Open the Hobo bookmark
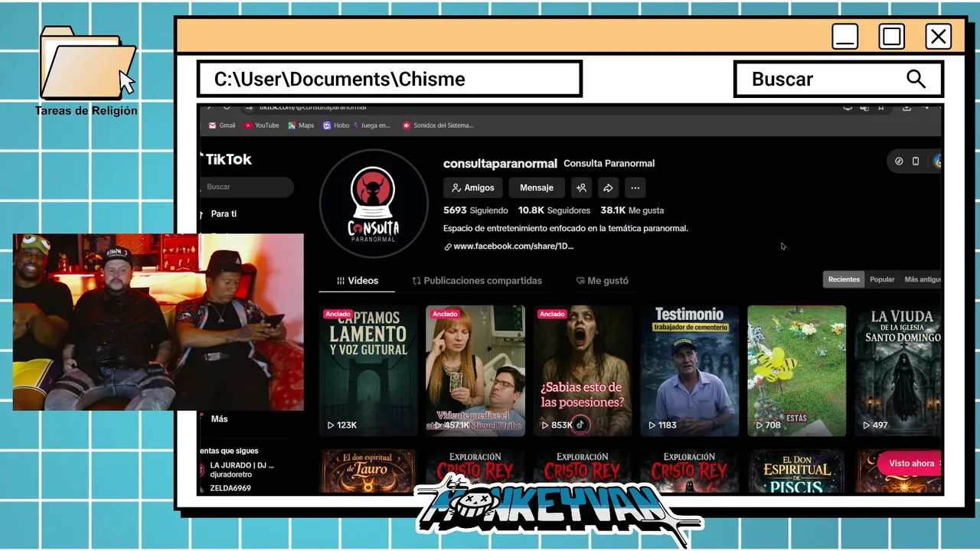This screenshot has height=551, width=980. [x=336, y=126]
